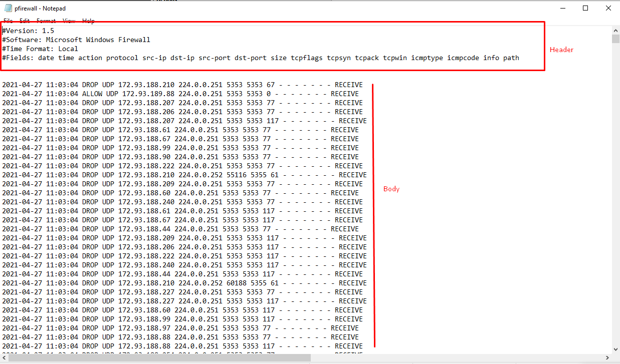
Task: Click the 172.93.188.227 line with size 77
Action: pos(182,292)
